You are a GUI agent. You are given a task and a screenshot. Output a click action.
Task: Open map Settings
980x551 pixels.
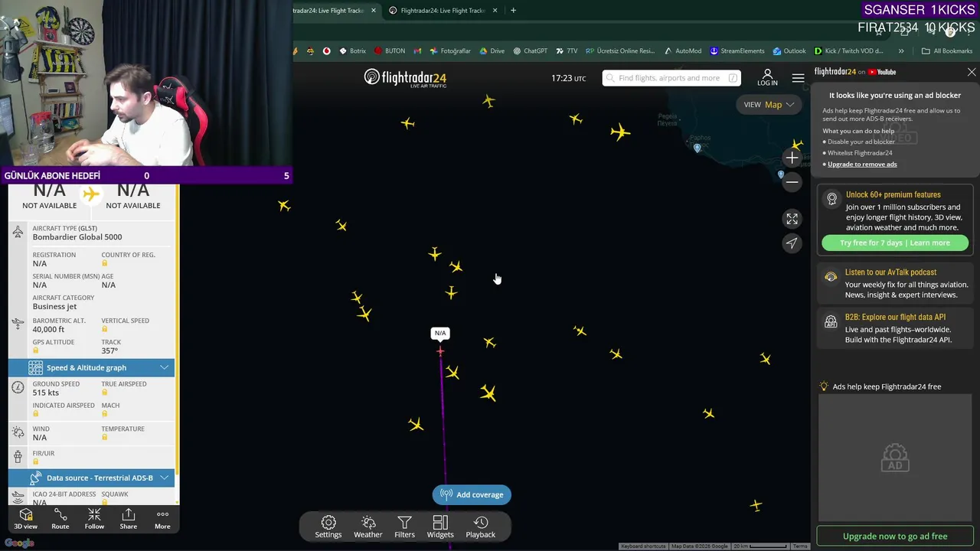[328, 527]
